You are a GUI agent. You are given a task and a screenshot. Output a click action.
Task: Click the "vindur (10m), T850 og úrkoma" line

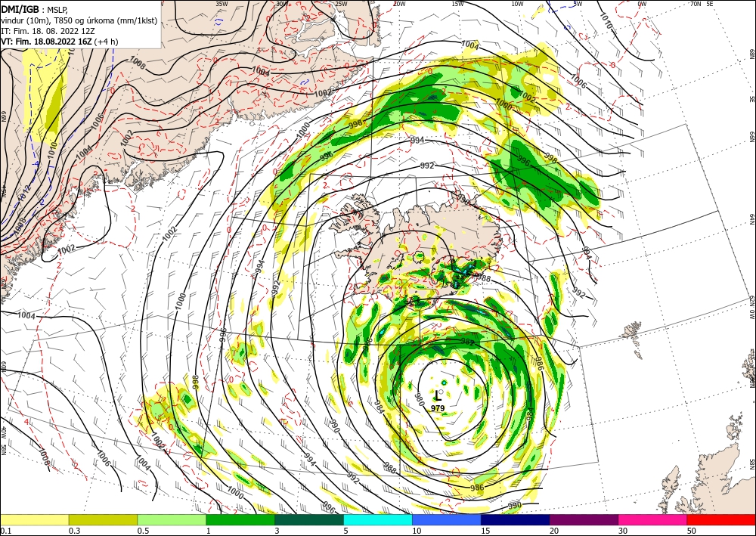pos(79,20)
